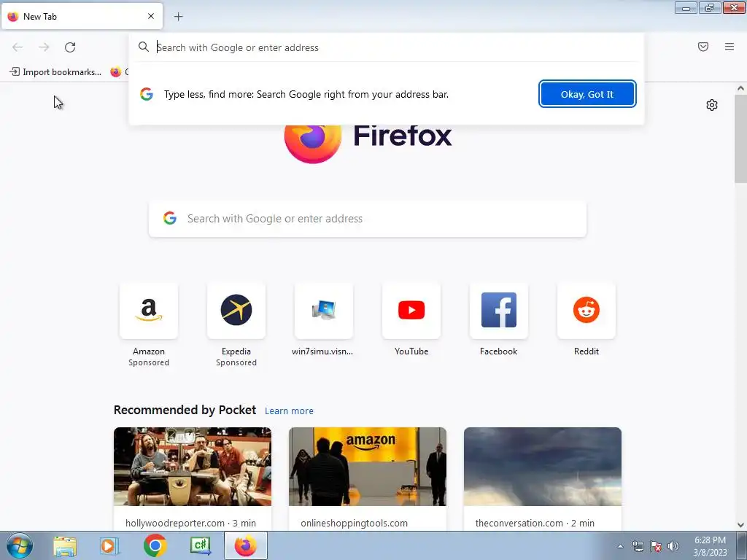Viewport: 747px width, 560px height.
Task: Click the magnifier icon in address bar
Action: (144, 47)
